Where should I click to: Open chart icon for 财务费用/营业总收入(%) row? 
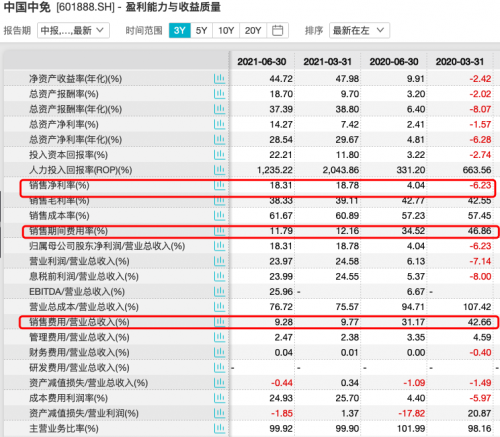(x=219, y=352)
